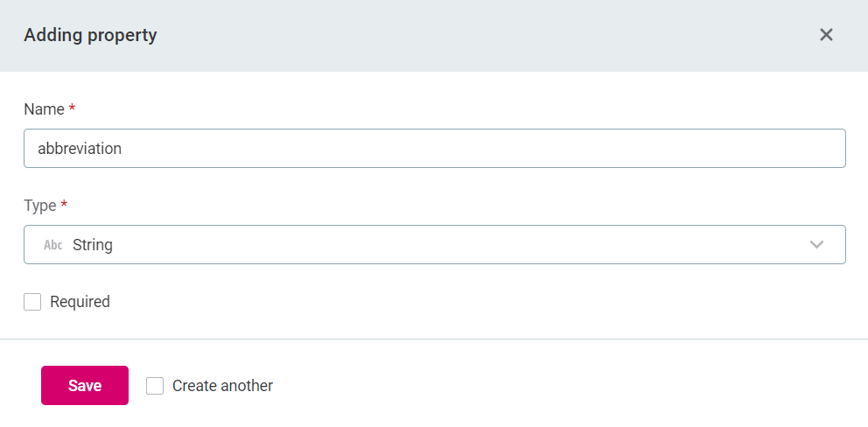Click the red asterisk beside Type
Viewport: 868px width, 427px height.
(x=64, y=206)
